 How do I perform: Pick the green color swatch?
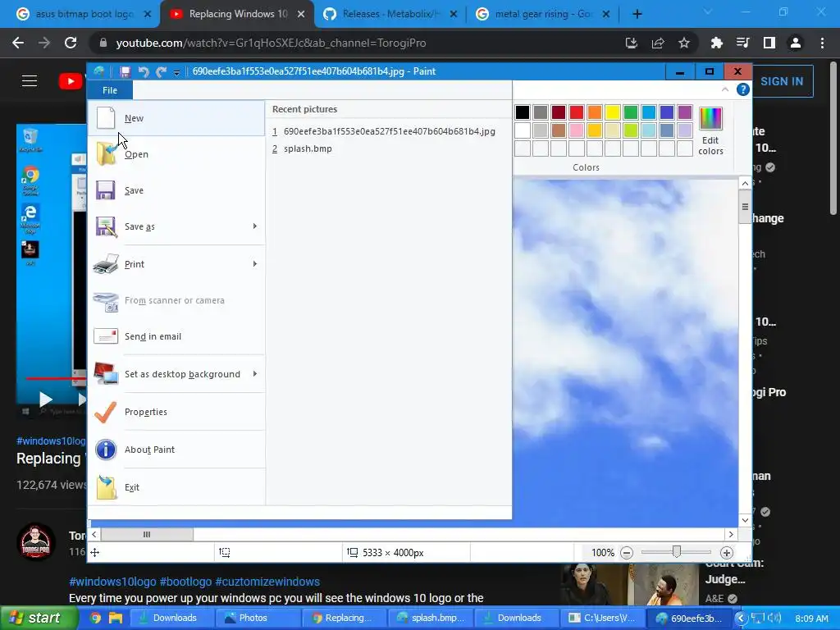[x=631, y=112]
